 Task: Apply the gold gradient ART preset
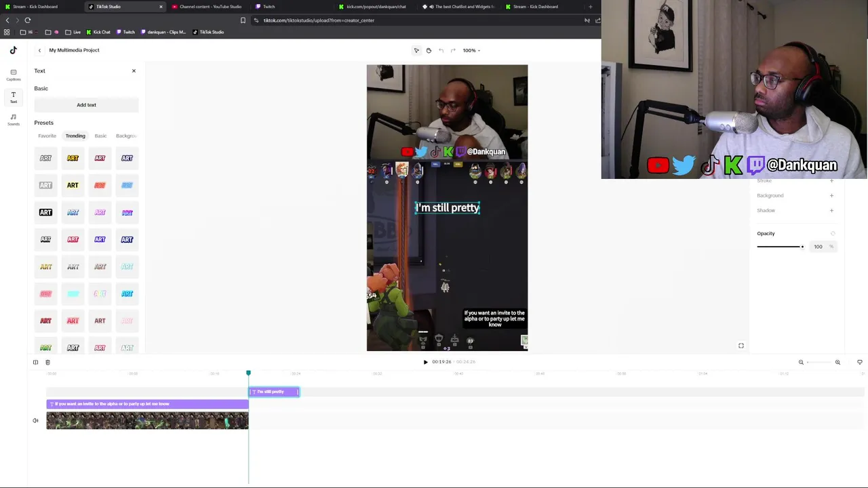[45, 266]
